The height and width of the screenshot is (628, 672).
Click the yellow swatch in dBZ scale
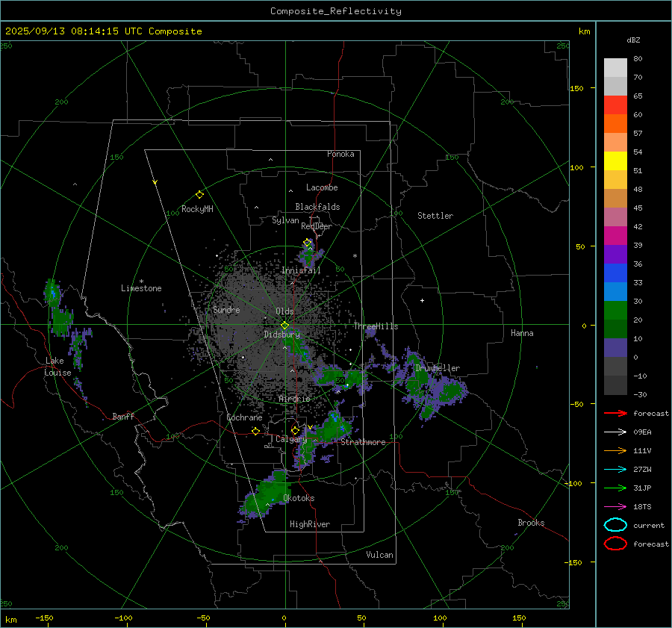(x=615, y=161)
